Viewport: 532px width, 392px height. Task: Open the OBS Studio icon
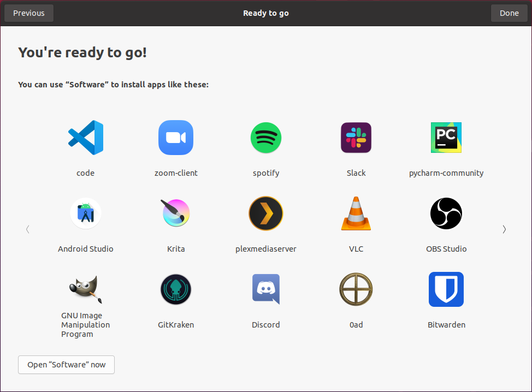click(446, 213)
